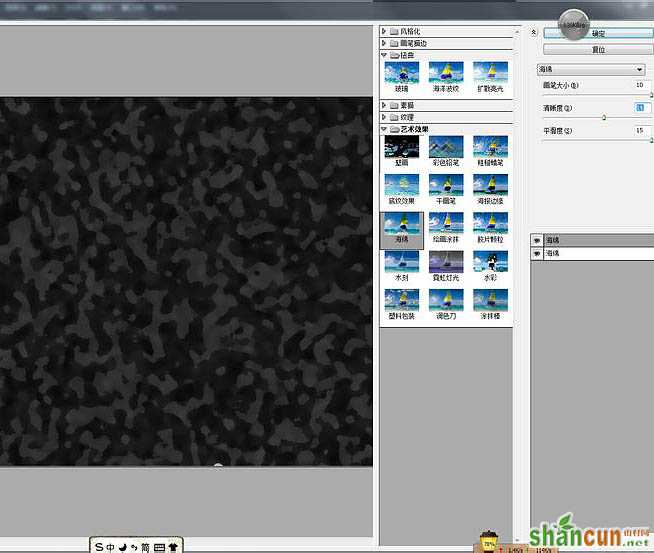Toggle eye of highlighted 海绵 effect layer
The height and width of the screenshot is (553, 654).
click(537, 240)
